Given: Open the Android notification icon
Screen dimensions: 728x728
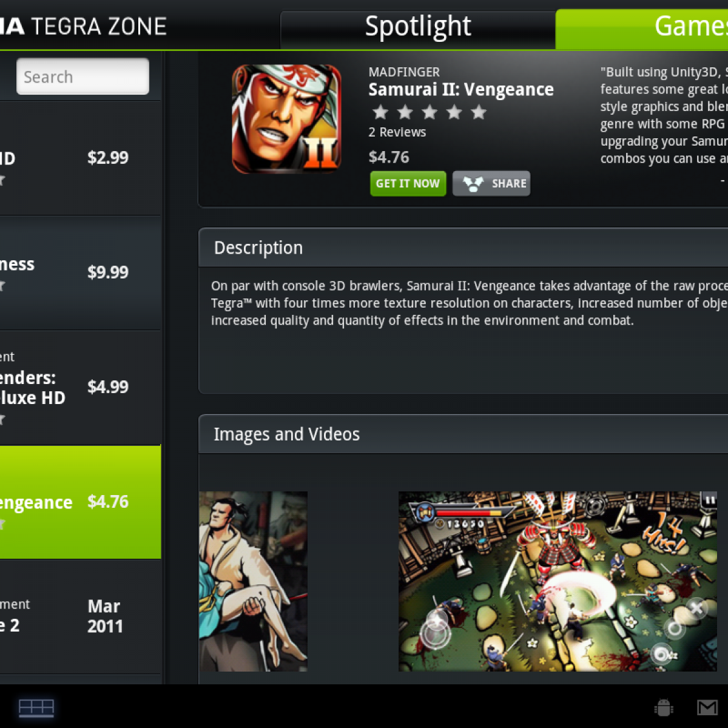Looking at the screenshot, I should (x=664, y=707).
